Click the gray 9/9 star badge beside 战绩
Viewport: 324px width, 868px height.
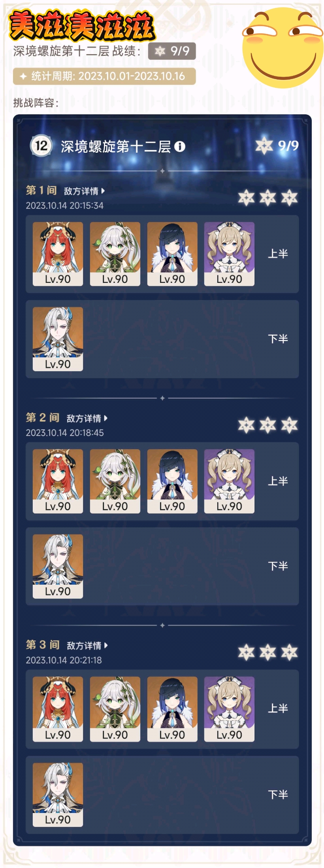172,51
